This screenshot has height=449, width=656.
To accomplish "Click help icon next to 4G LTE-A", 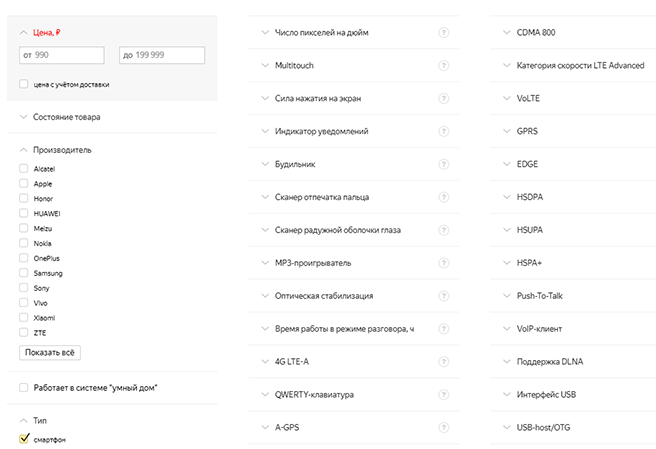I will 443,361.
